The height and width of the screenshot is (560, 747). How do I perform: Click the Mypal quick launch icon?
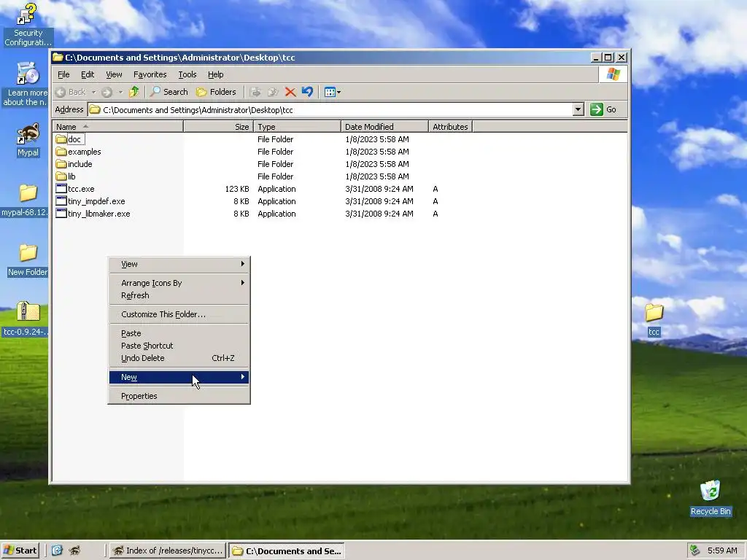74,551
